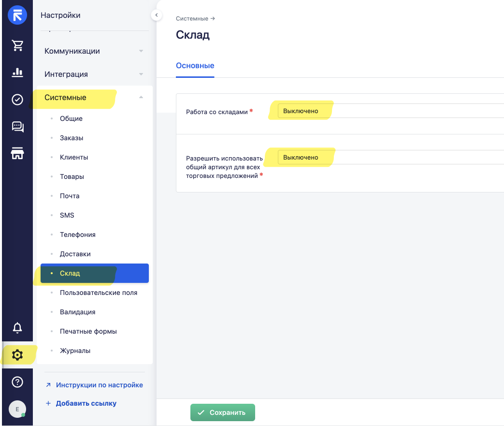Open the help question mark icon
Image resolution: width=504 pixels, height=426 pixels.
coord(17,382)
